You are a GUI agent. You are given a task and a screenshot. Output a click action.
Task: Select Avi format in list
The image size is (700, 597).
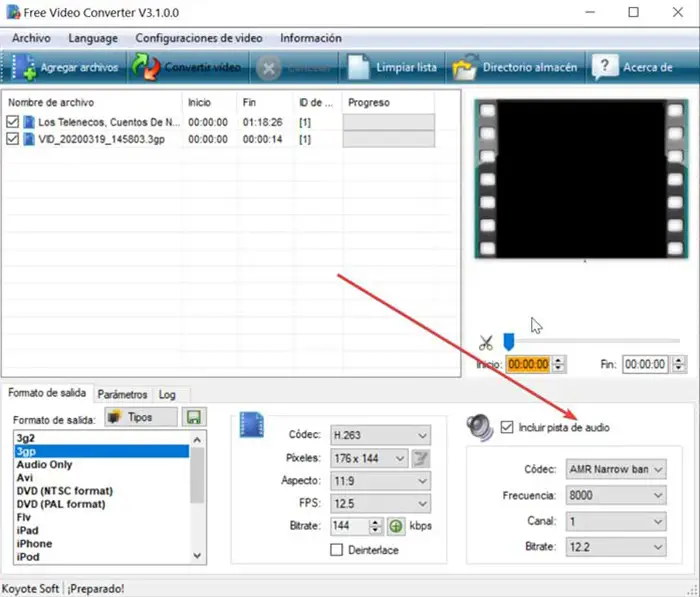pos(102,478)
